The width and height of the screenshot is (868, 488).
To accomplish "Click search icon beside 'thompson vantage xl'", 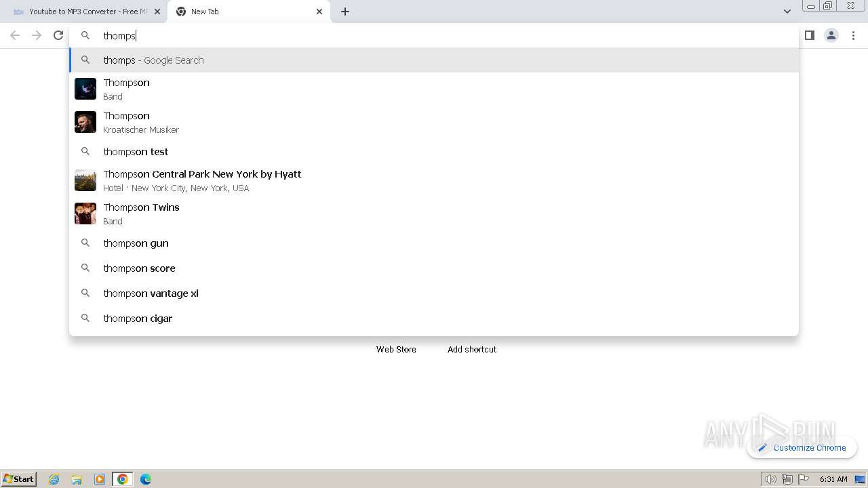I will 85,293.
